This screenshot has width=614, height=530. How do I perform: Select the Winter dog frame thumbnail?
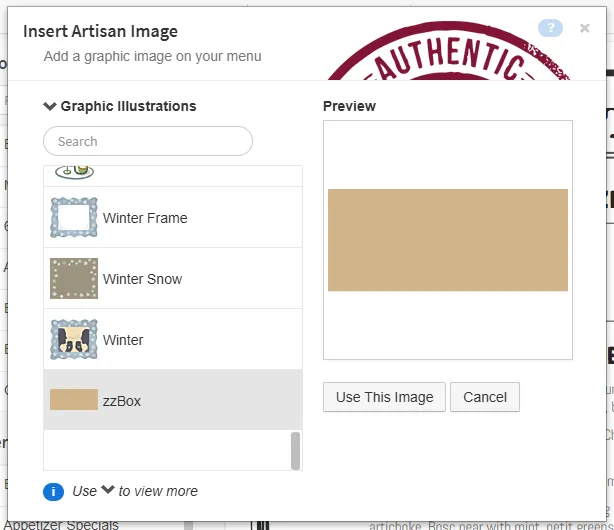[74, 340]
